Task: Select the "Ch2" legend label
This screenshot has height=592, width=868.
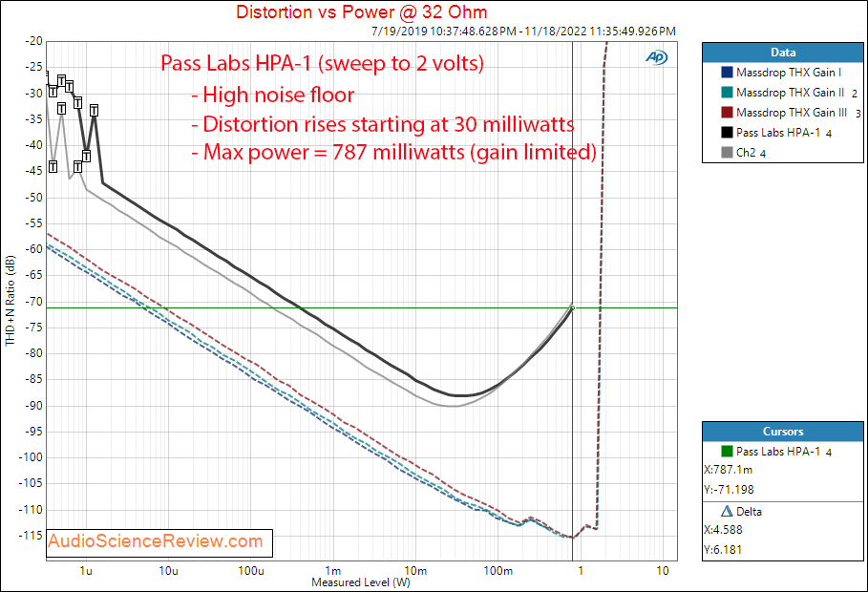Action: (x=746, y=152)
